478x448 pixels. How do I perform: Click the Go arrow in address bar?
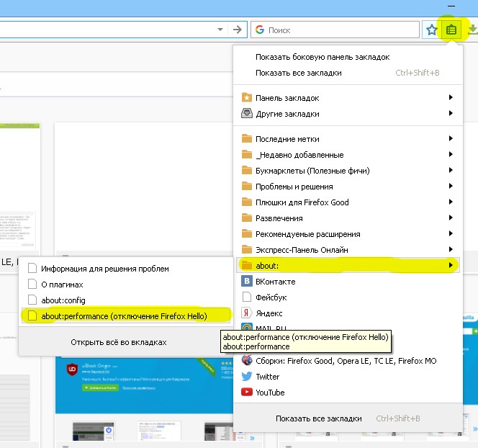pyautogui.click(x=237, y=30)
